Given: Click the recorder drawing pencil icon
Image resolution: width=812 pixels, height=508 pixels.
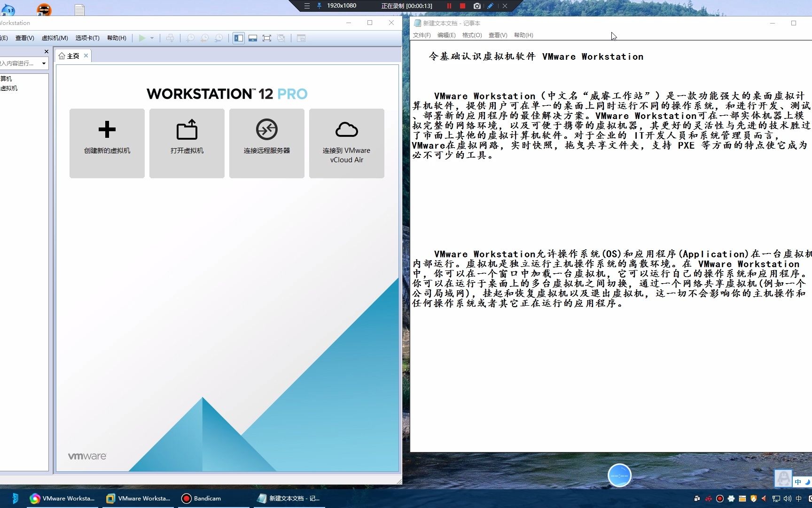Looking at the screenshot, I should coord(490,6).
